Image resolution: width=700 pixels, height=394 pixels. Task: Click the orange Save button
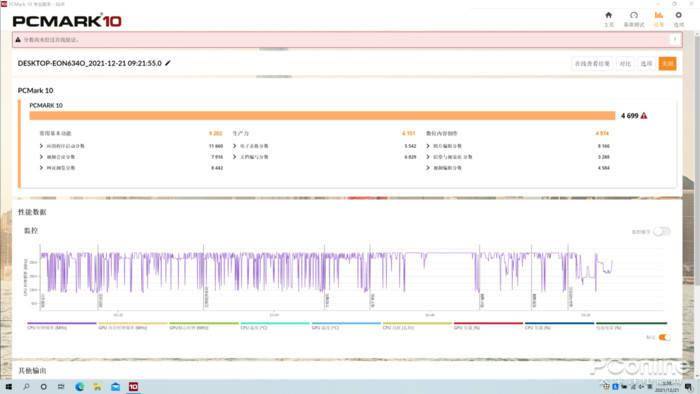point(667,64)
